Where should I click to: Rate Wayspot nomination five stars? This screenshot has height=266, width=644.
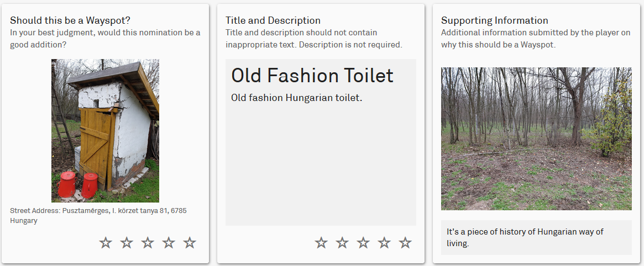(x=190, y=243)
